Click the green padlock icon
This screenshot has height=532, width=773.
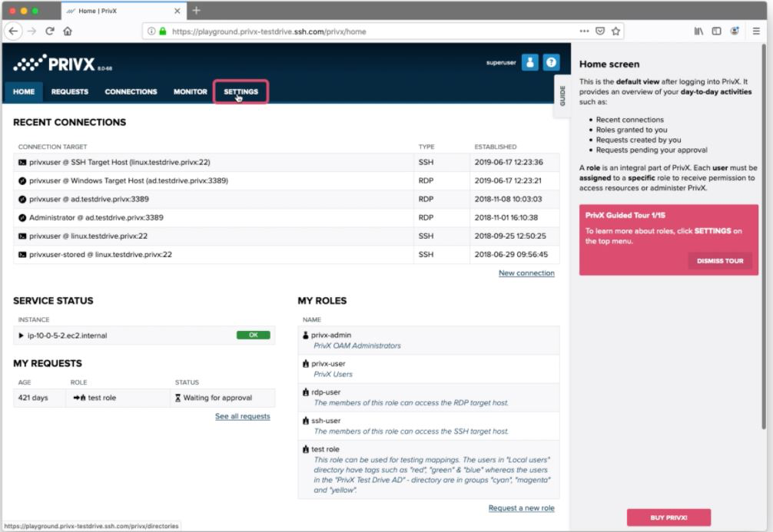tap(163, 31)
